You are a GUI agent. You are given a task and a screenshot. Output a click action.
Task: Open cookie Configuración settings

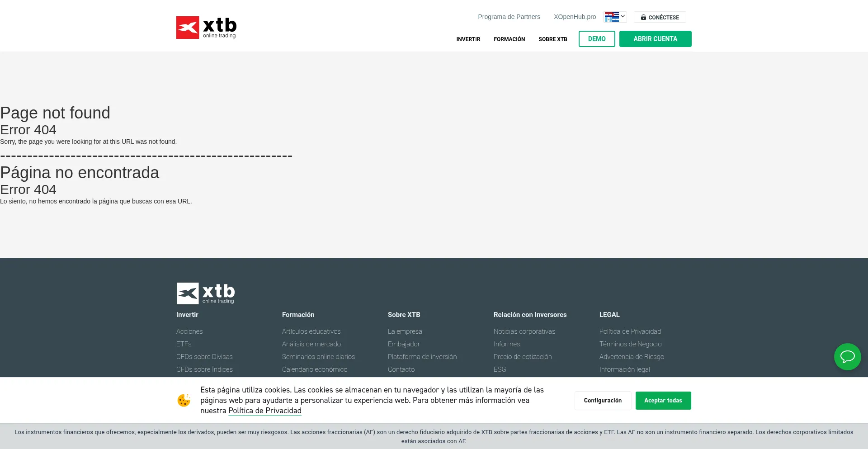click(603, 401)
